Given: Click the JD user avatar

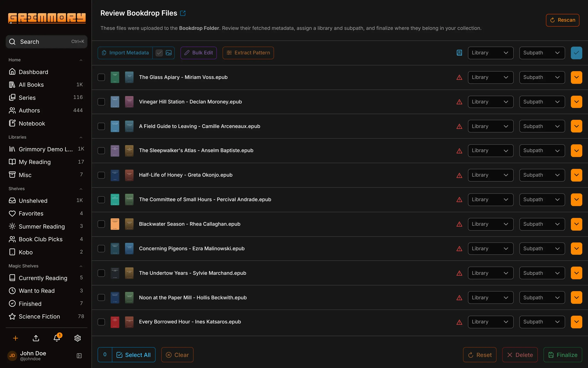Looking at the screenshot, I should 12,356.
